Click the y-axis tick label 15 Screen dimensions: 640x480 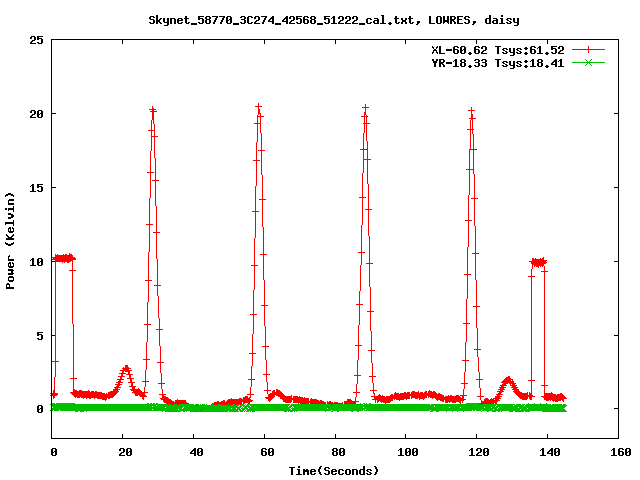click(36, 188)
